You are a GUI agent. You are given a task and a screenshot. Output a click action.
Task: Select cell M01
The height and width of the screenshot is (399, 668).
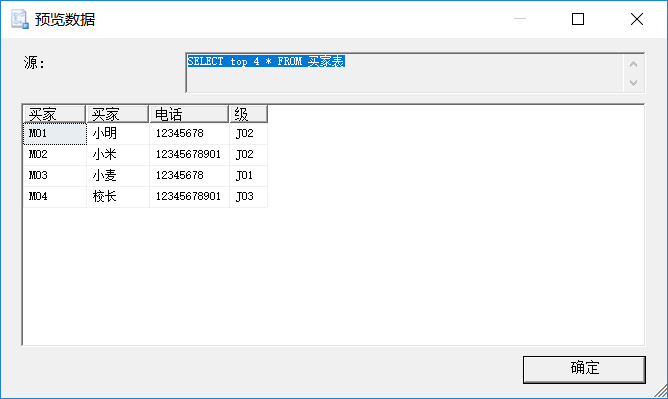(55, 134)
